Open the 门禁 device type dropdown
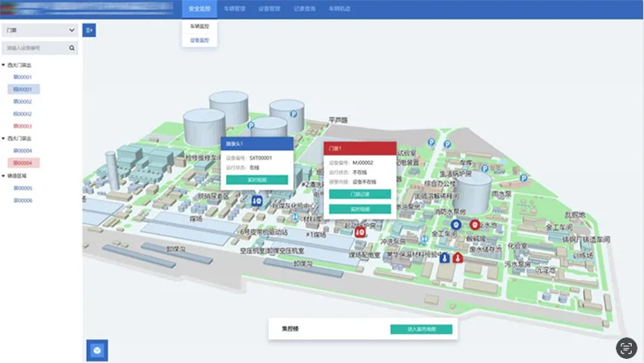Image resolution: width=644 pixels, height=363 pixels. coord(39,30)
